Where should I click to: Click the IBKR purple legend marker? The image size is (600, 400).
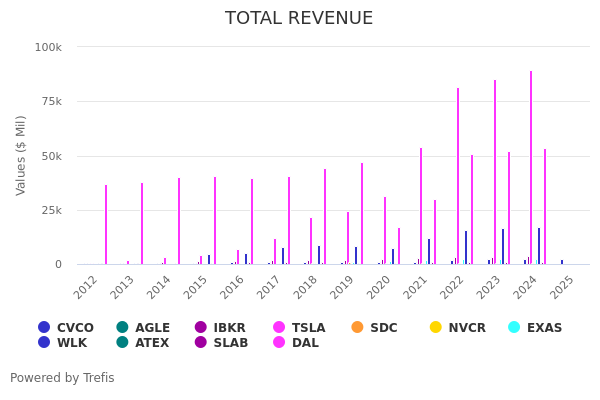pos(201,328)
